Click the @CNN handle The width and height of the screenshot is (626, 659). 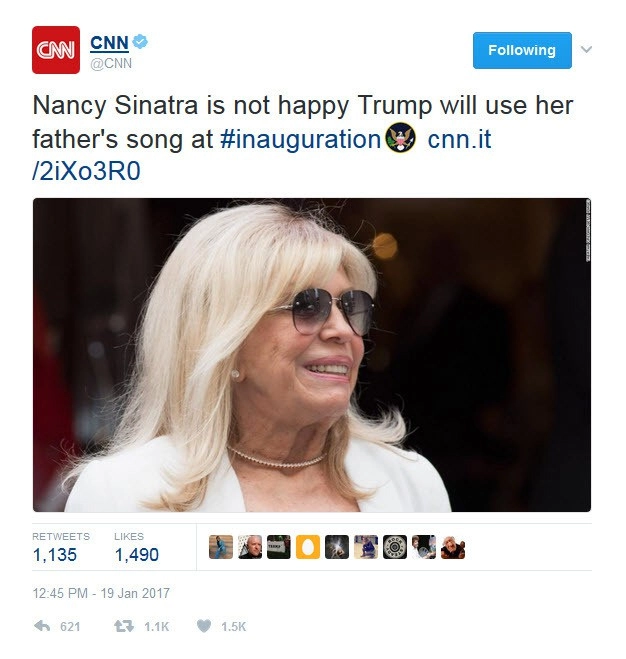(111, 63)
